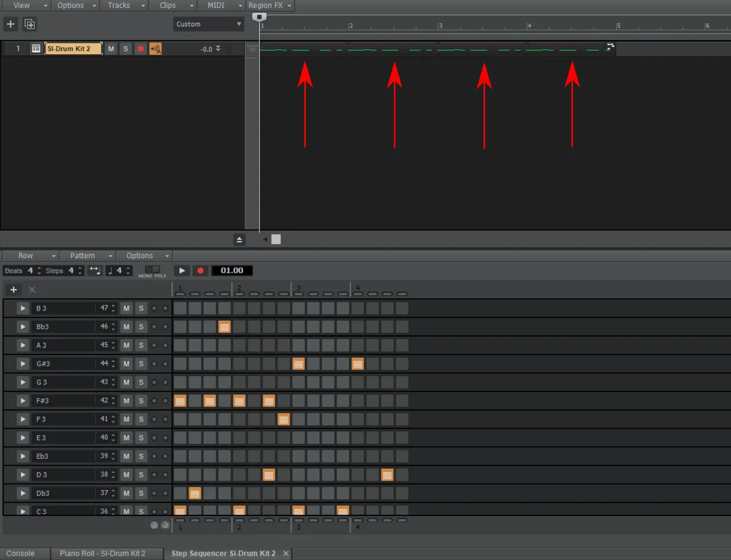
Task: Preview the E 3 row sound
Action: pyautogui.click(x=23, y=438)
